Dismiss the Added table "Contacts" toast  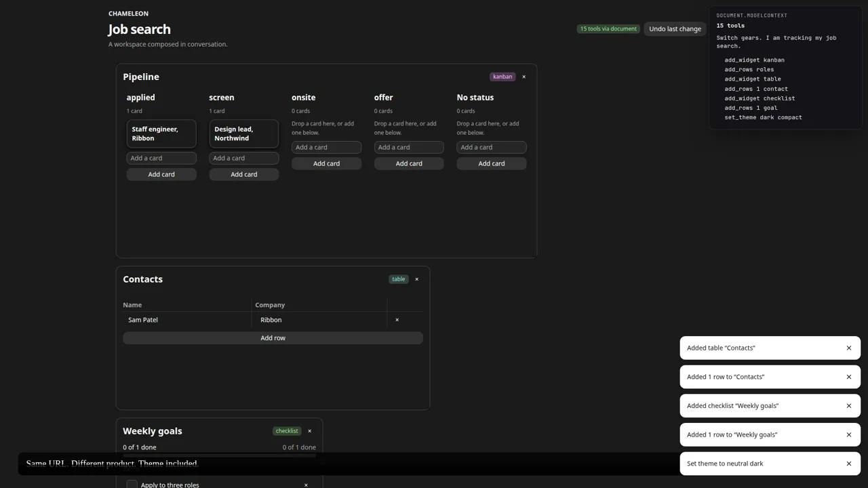(848, 348)
